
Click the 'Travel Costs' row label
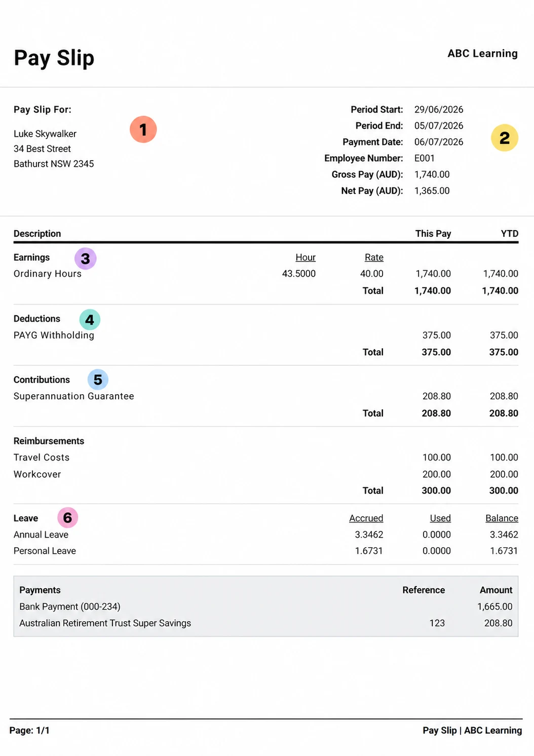pos(42,457)
